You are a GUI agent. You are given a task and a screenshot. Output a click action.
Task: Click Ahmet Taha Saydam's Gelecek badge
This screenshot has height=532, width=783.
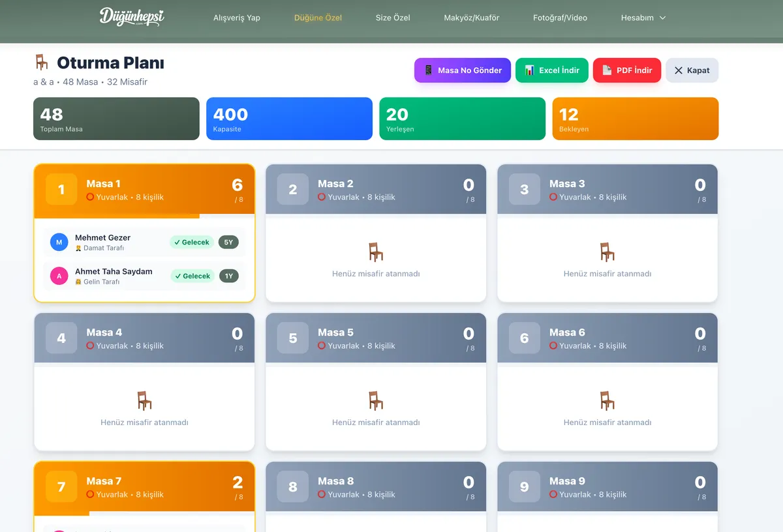[x=192, y=276]
